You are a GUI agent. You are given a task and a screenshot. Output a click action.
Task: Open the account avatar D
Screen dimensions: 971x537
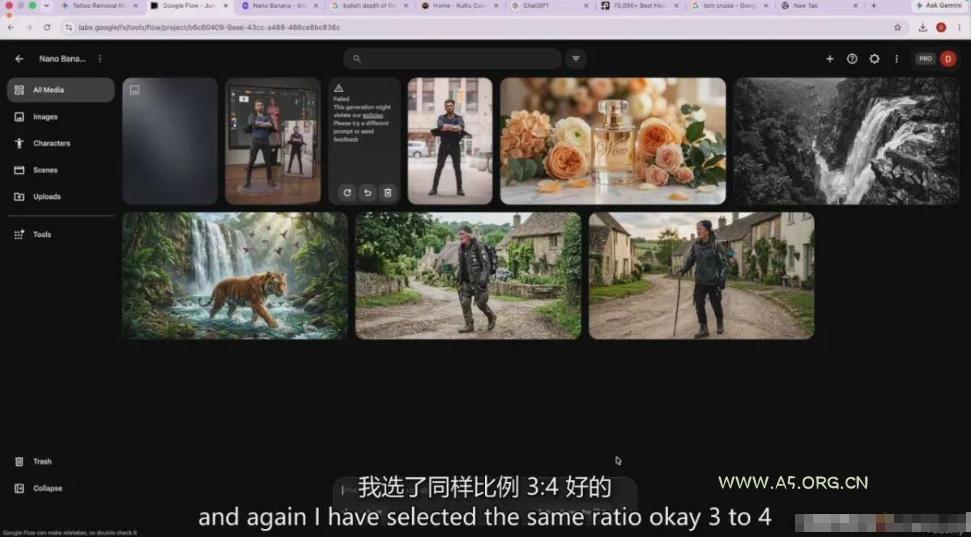pyautogui.click(x=948, y=59)
